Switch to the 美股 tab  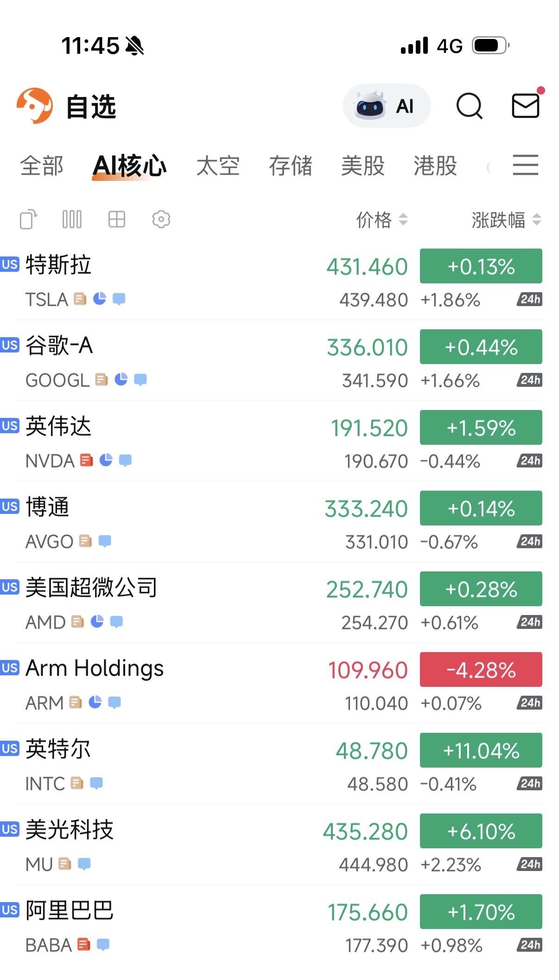click(362, 166)
